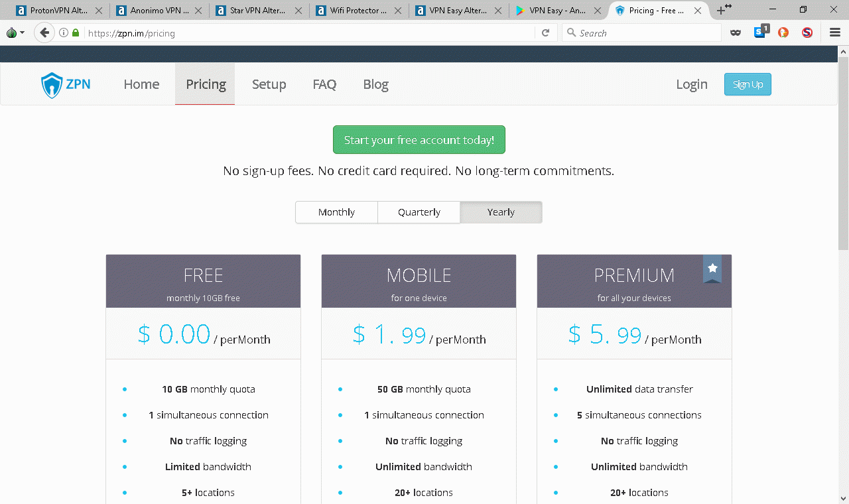Click the vertical page scrollbar thumb
Image resolution: width=849 pixels, height=504 pixels.
pyautogui.click(x=843, y=155)
